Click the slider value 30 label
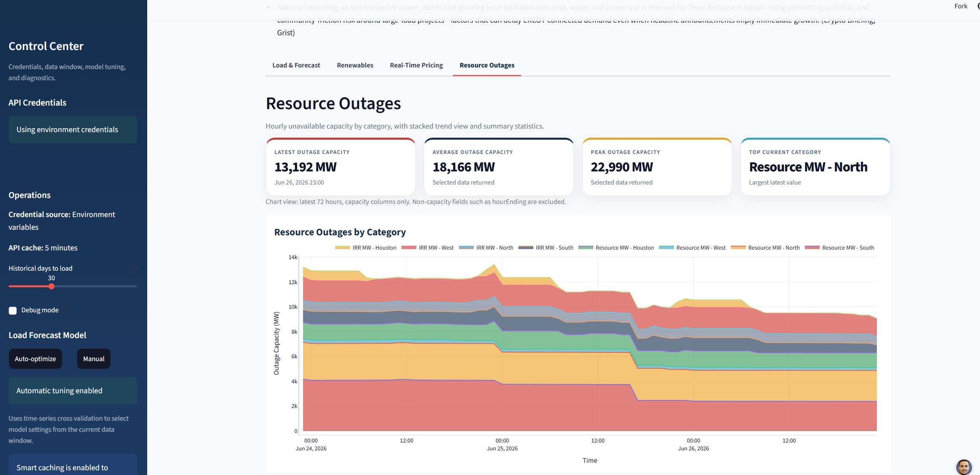The width and height of the screenshot is (980, 475). click(52, 278)
